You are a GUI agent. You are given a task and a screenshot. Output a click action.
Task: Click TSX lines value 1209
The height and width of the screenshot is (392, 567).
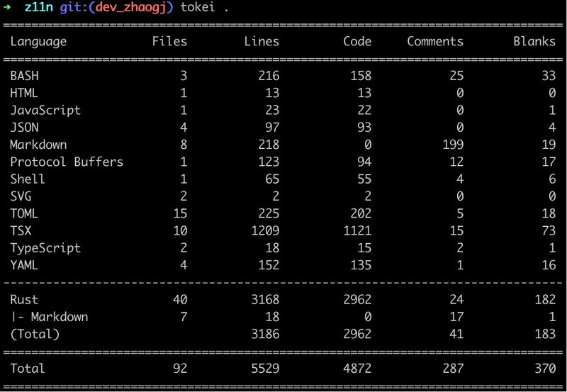[x=265, y=230]
